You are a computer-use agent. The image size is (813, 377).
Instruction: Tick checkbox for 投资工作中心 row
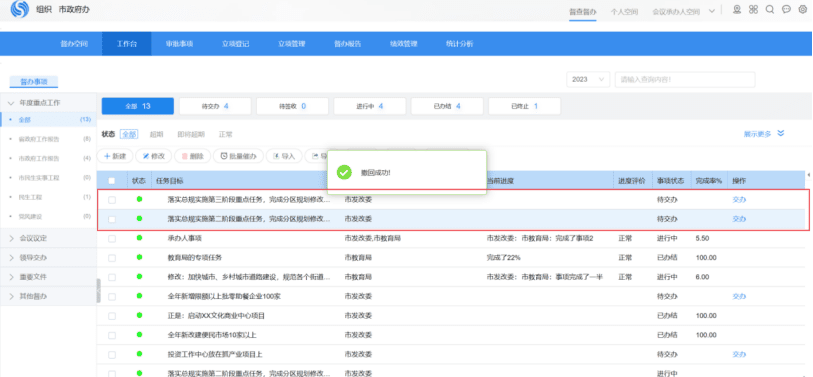click(x=112, y=355)
